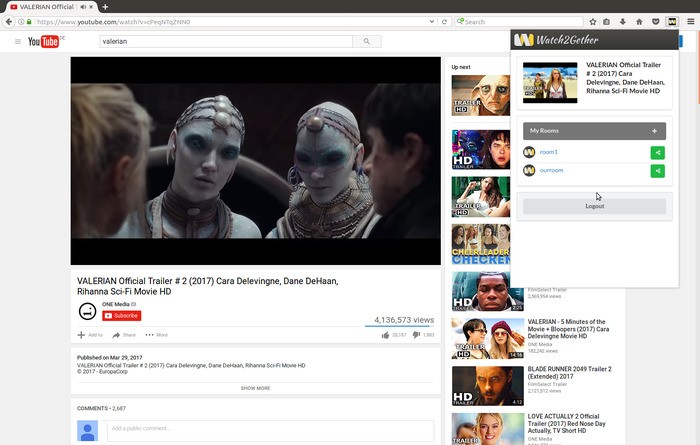
Task: Click the plus icon on My Rooms bar
Action: (654, 131)
